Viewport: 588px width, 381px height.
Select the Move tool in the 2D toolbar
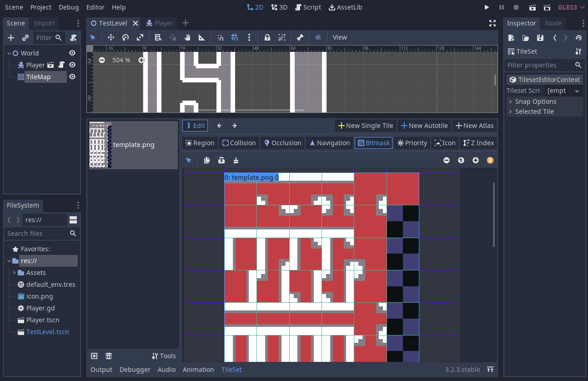111,37
